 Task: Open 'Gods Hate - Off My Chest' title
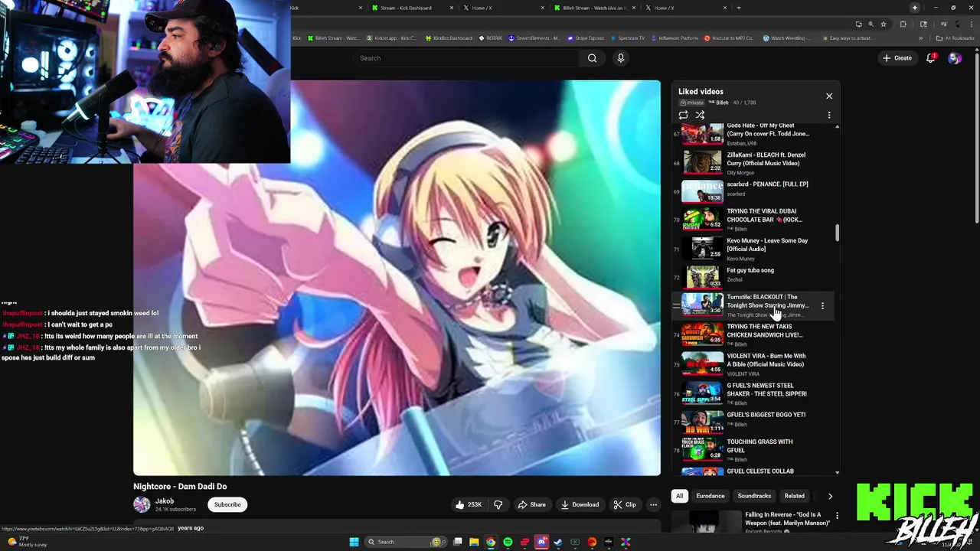pyautogui.click(x=768, y=129)
